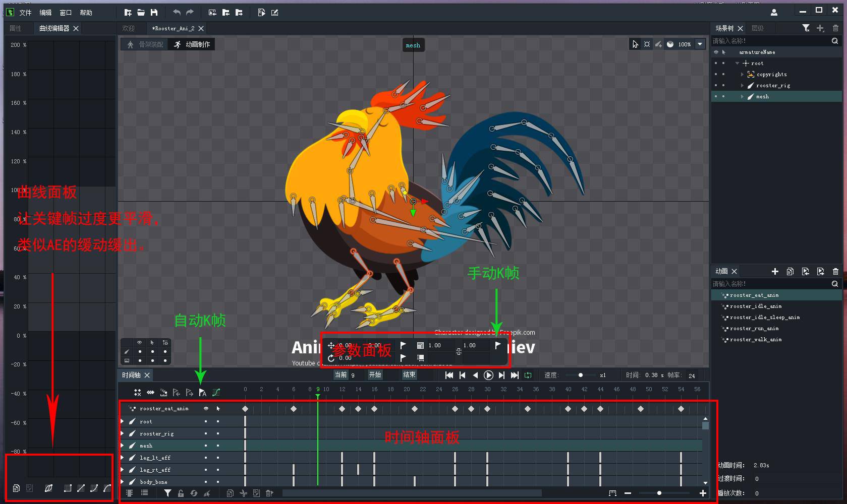Expand the copyrights node in scene tree
The width and height of the screenshot is (847, 504).
pos(742,74)
